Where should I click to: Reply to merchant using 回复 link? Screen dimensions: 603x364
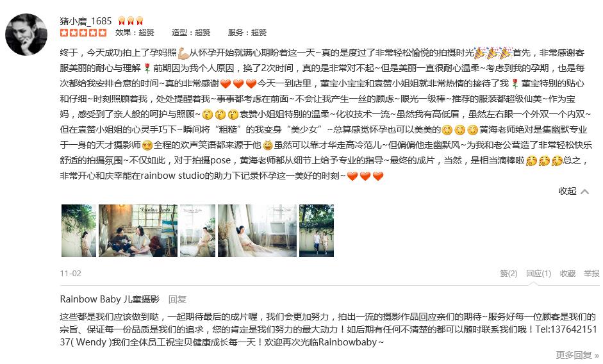(178, 299)
